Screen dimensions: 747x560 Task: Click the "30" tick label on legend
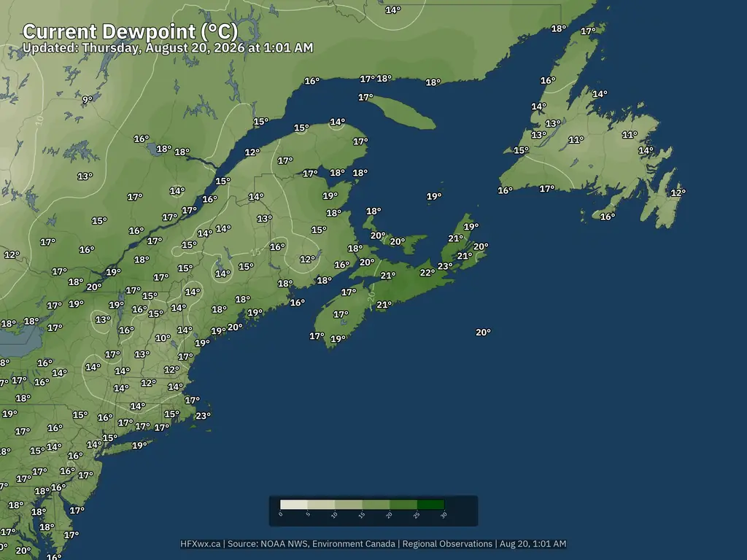pos(444,515)
